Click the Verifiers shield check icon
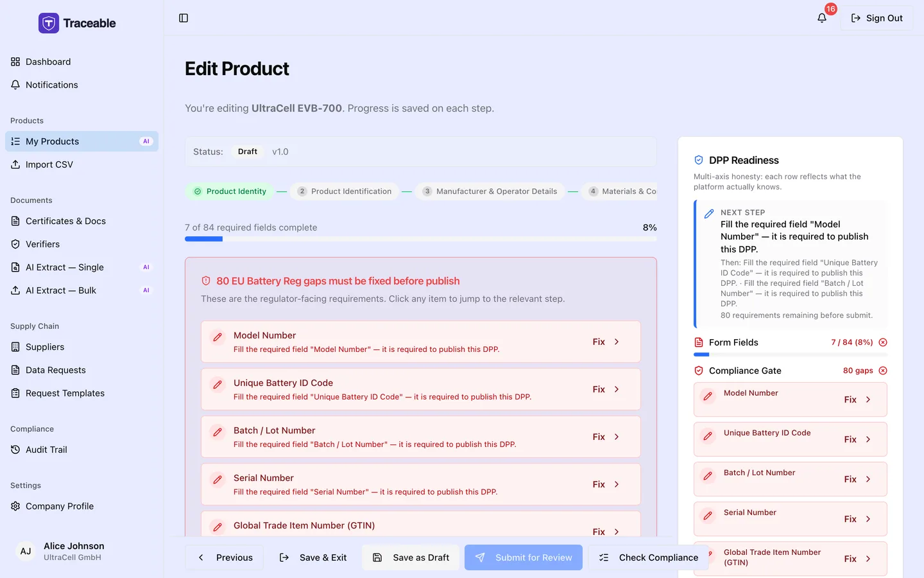924x578 pixels. point(15,244)
